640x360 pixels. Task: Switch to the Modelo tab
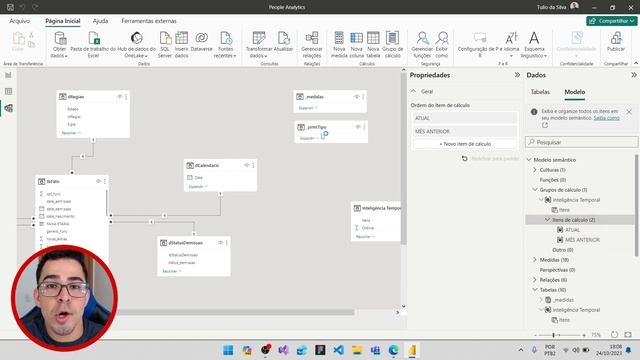click(575, 92)
